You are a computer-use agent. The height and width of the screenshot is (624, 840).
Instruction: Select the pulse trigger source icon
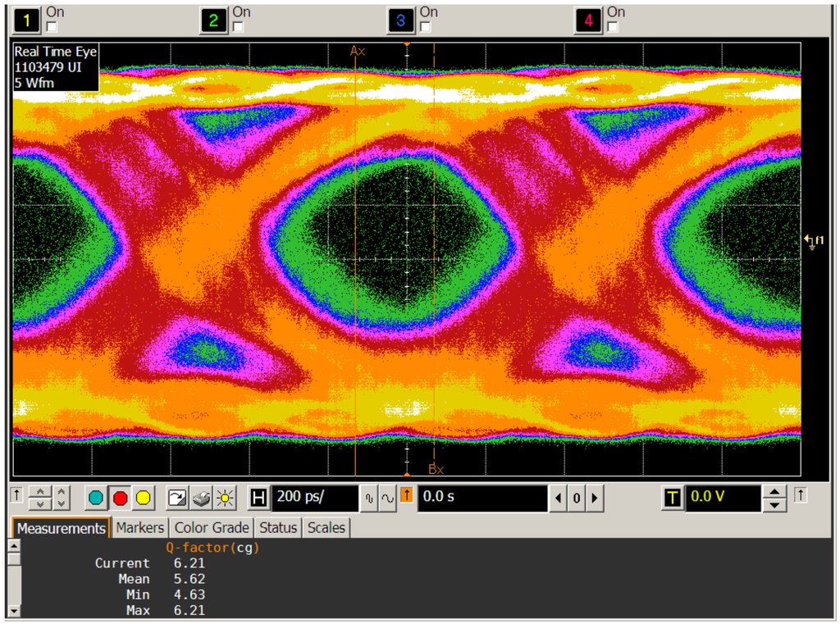click(x=370, y=498)
